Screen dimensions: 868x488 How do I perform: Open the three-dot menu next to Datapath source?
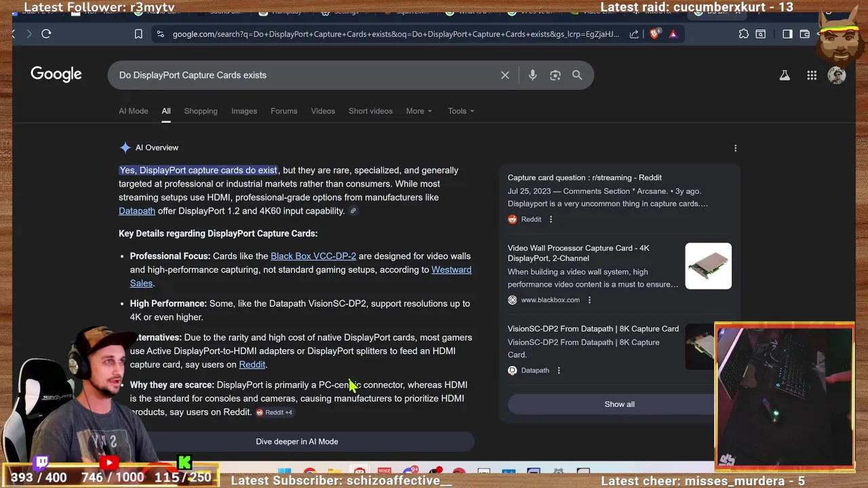click(559, 370)
